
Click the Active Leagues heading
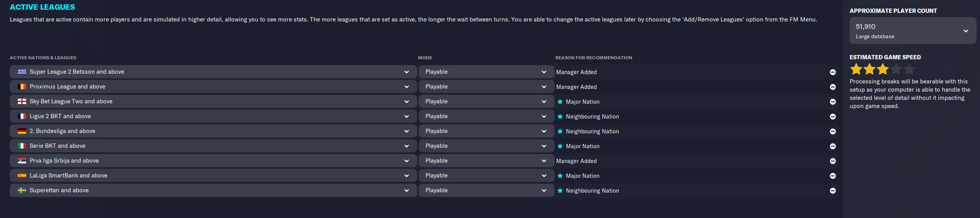coord(42,7)
